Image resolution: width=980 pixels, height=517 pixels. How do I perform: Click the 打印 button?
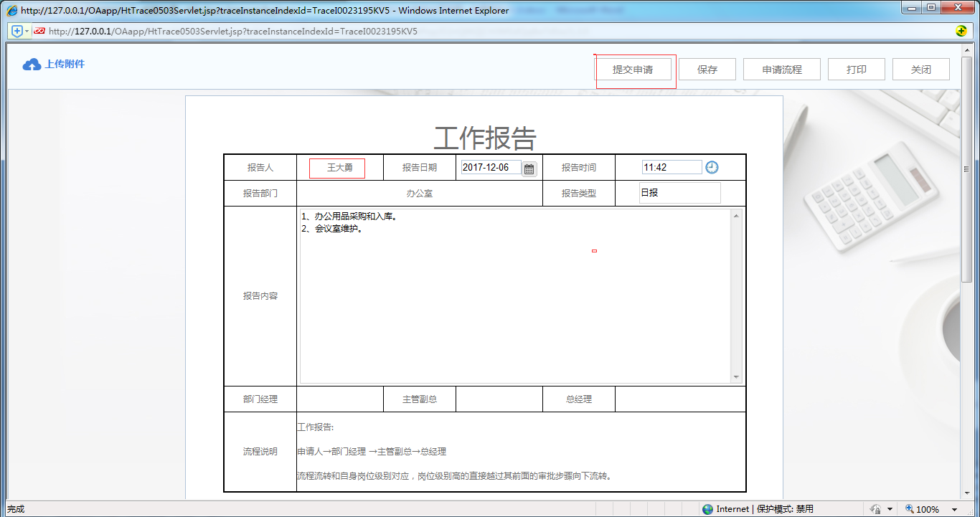pos(856,69)
